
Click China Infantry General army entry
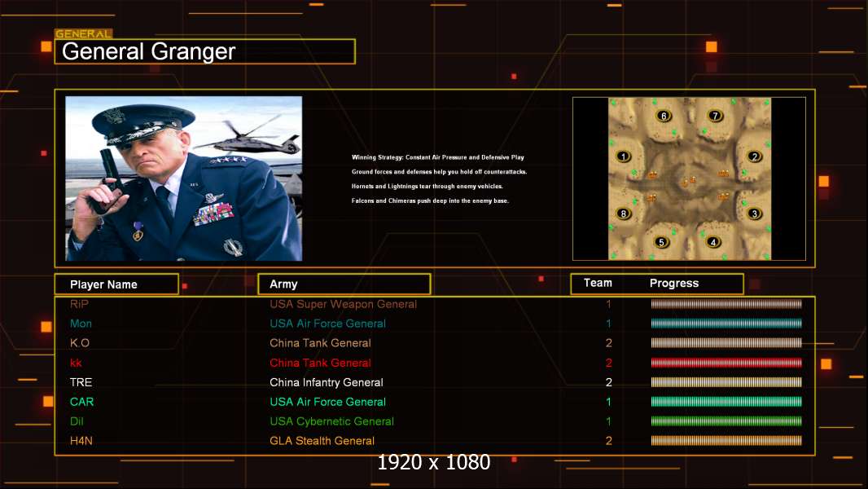(x=326, y=382)
